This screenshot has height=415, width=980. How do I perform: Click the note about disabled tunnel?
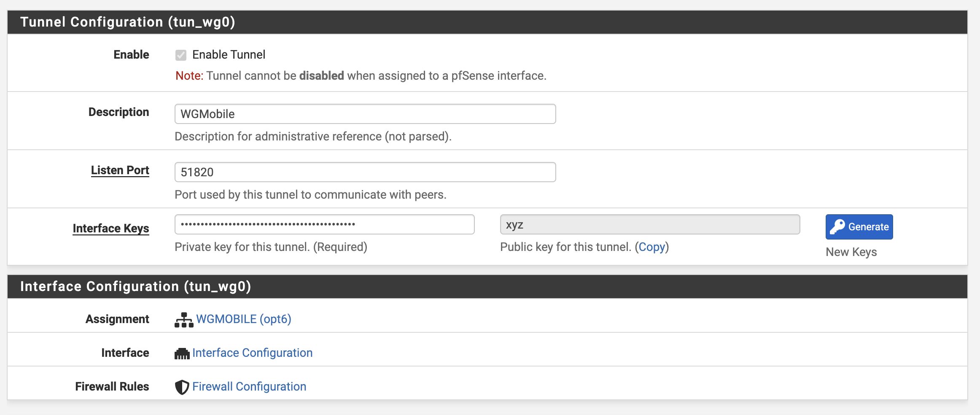pos(361,75)
